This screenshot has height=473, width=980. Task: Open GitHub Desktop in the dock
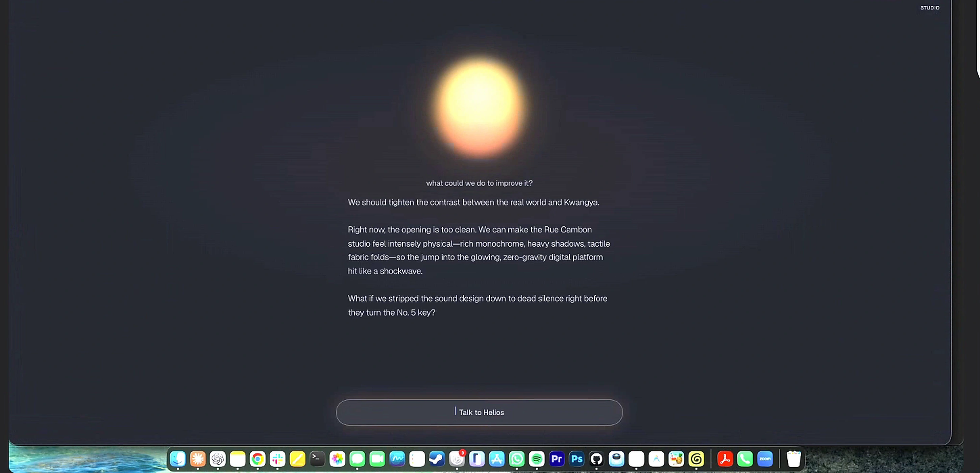(596, 459)
